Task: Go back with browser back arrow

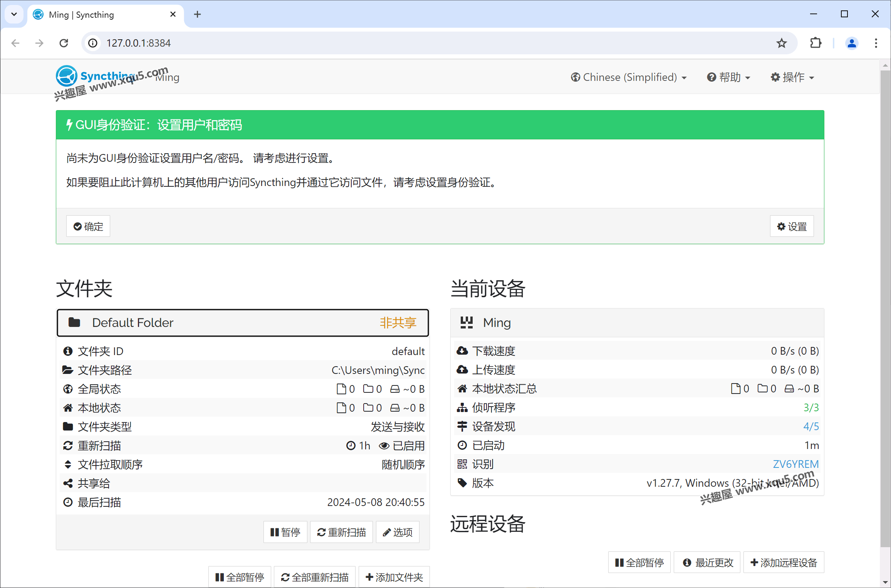Action: coord(15,43)
